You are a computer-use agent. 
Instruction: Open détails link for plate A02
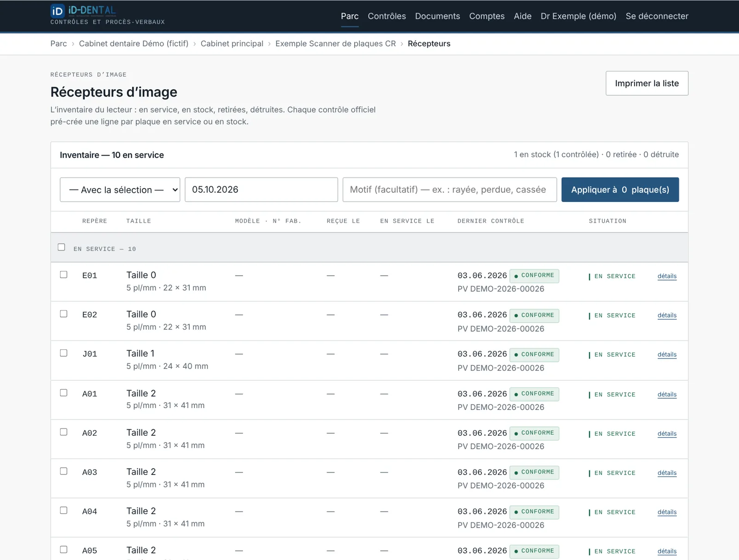pyautogui.click(x=667, y=434)
